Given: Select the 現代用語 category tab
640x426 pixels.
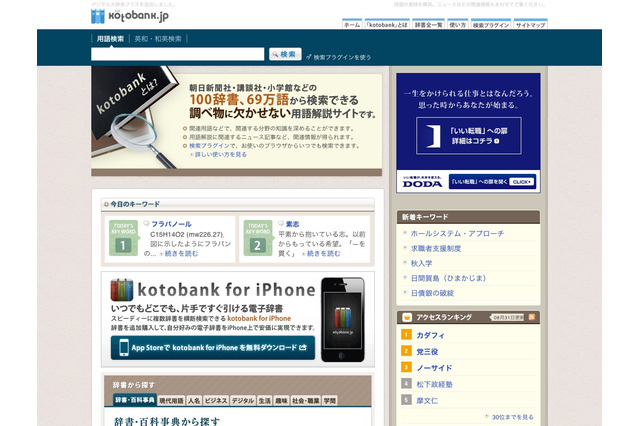Looking at the screenshot, I should (171, 401).
